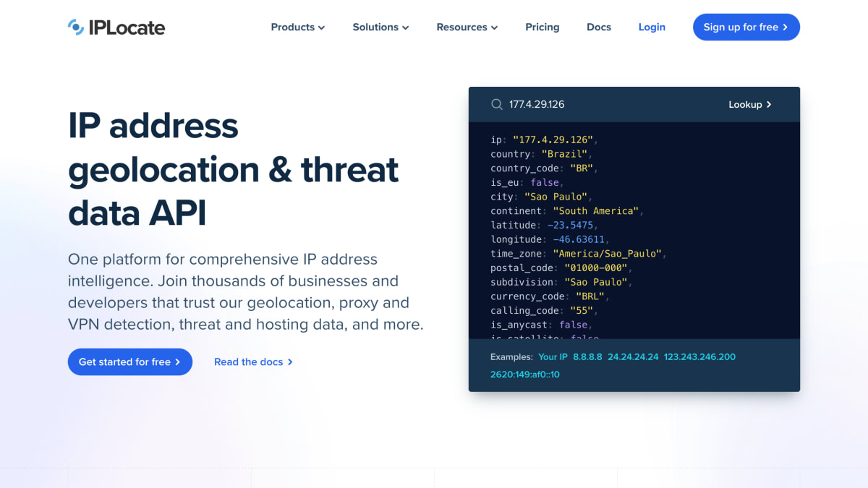Click the Lookup button
The image size is (868, 488).
(x=750, y=104)
